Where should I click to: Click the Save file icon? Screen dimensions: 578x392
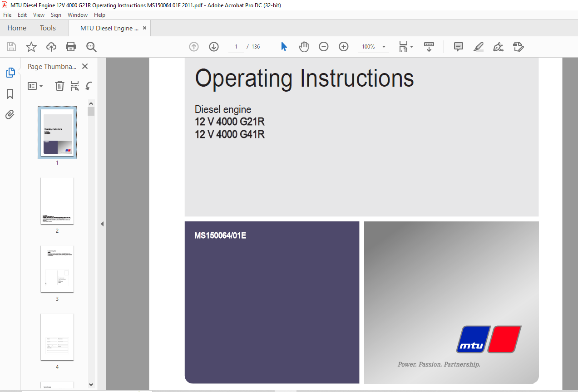tap(11, 47)
